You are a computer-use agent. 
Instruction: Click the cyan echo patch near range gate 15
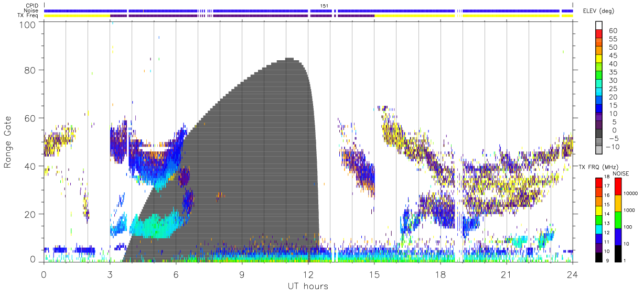(x=155, y=225)
